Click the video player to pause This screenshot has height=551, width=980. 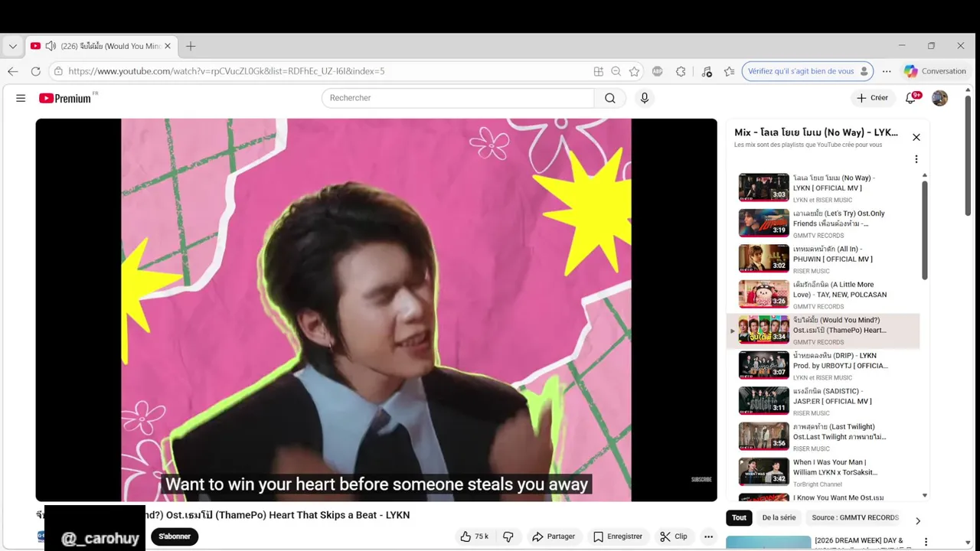(x=376, y=310)
